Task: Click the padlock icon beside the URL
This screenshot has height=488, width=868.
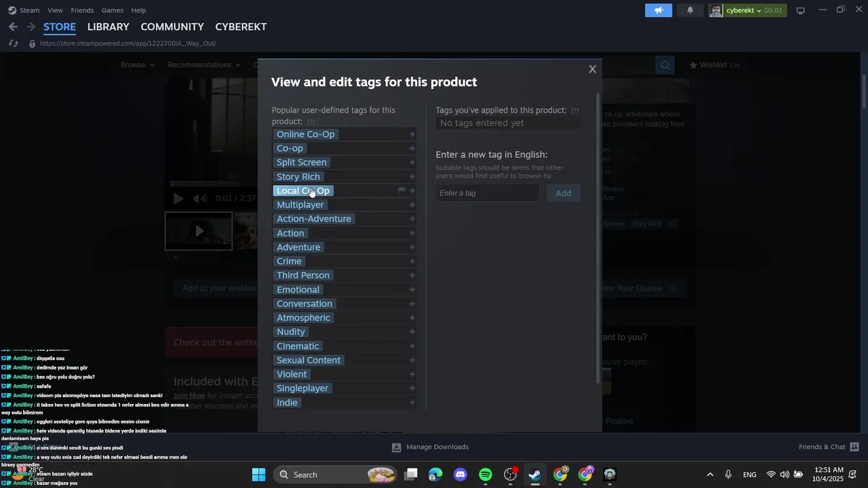Action: click(32, 43)
